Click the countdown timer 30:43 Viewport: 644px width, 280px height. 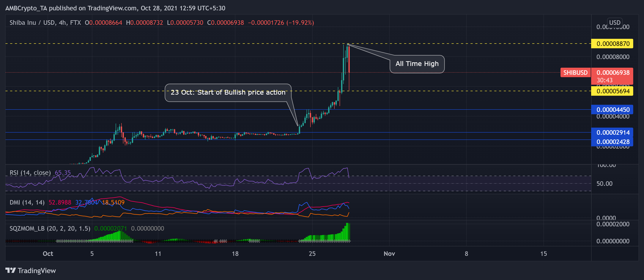pyautogui.click(x=605, y=80)
